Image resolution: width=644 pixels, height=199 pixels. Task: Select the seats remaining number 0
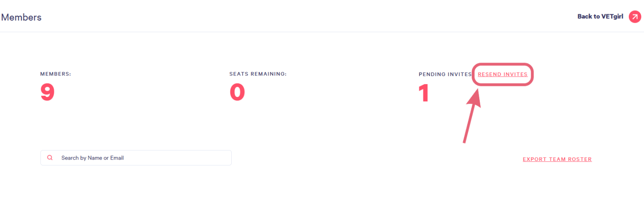click(x=237, y=93)
